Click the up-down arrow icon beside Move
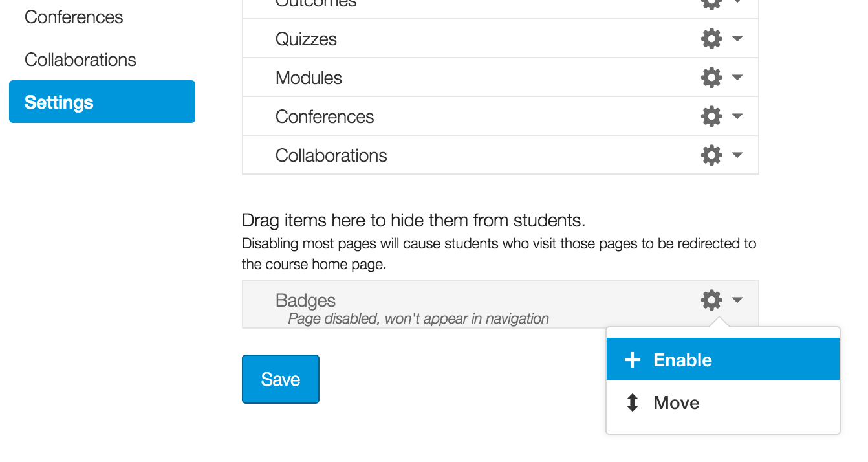The height and width of the screenshot is (462, 868). [632, 403]
